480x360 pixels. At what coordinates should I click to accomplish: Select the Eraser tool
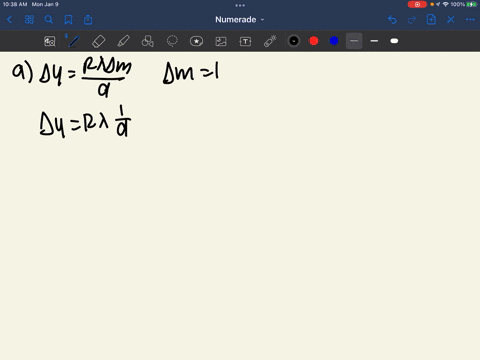point(99,41)
